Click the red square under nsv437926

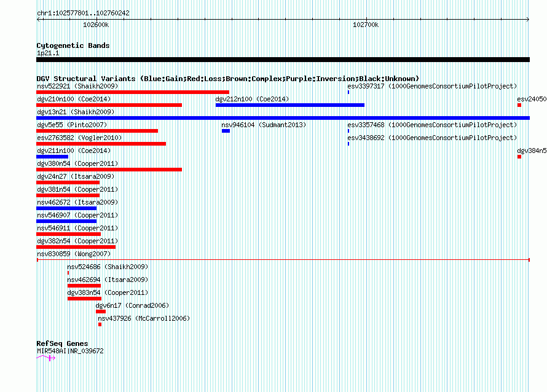(x=100, y=324)
